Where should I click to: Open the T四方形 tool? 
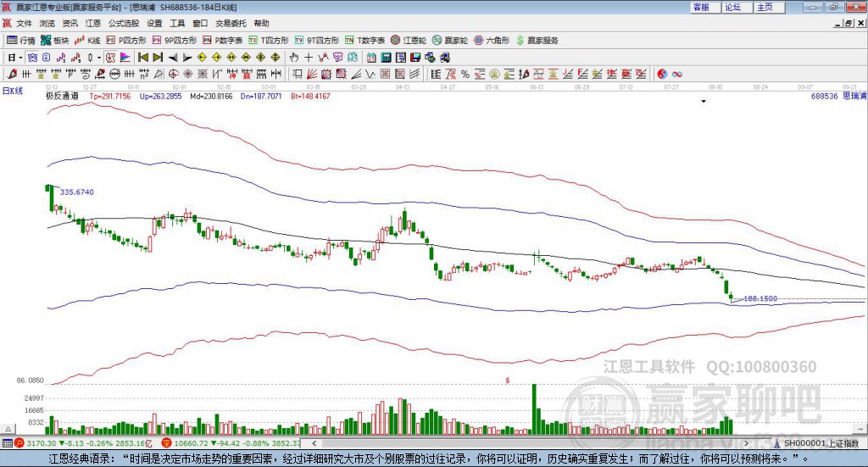tap(269, 41)
